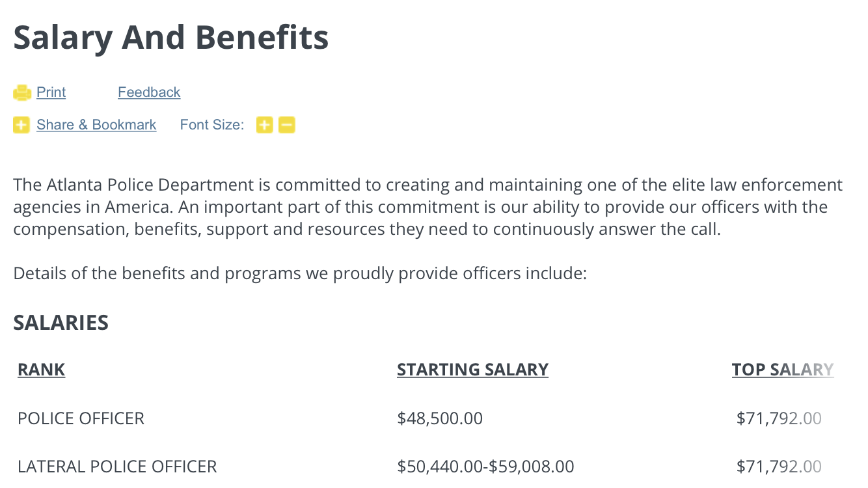
Task: Click the SALARIES section heading
Action: pos(61,323)
